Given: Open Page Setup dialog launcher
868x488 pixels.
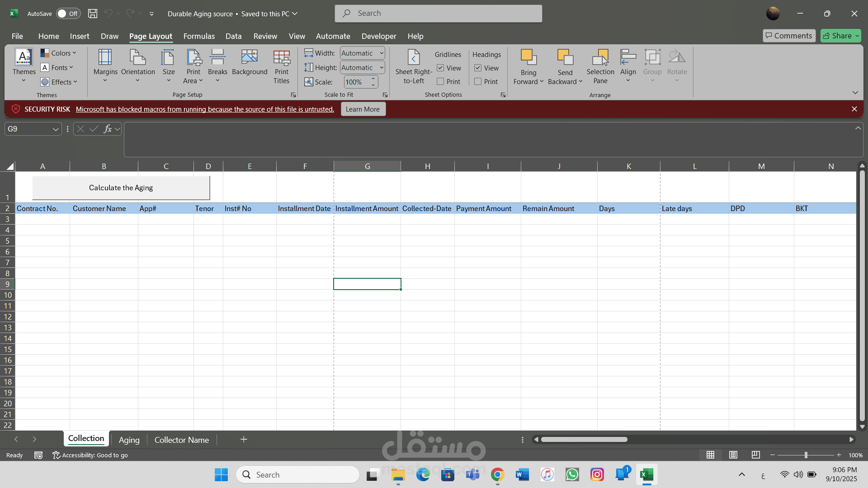Looking at the screenshot, I should point(293,95).
